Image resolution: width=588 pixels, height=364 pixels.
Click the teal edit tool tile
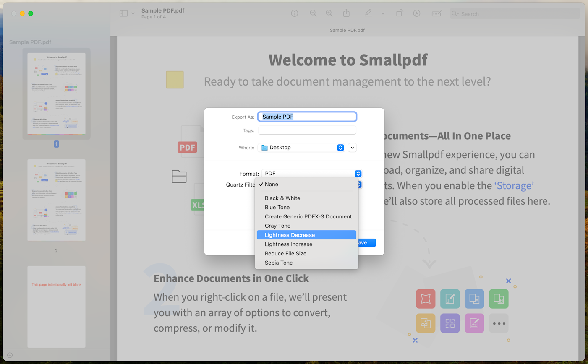(450, 299)
